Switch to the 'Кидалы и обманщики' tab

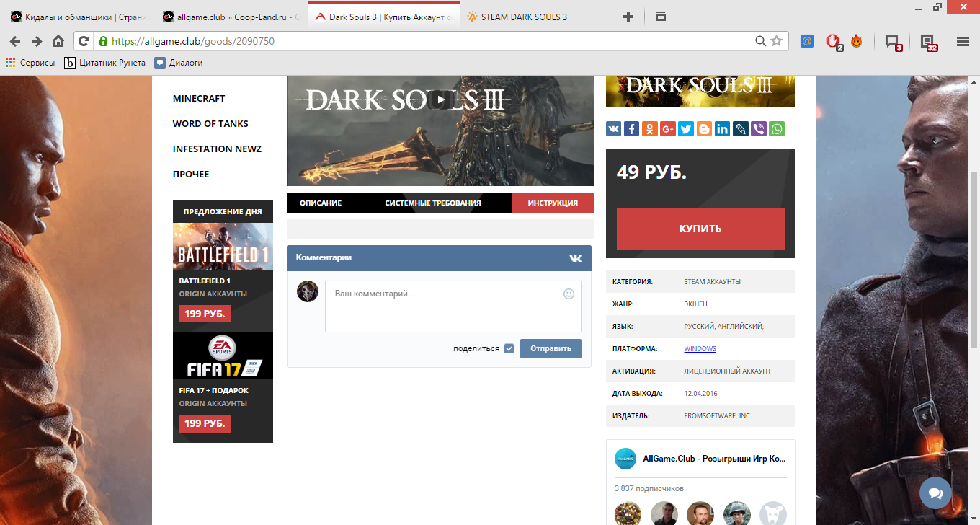coord(79,17)
